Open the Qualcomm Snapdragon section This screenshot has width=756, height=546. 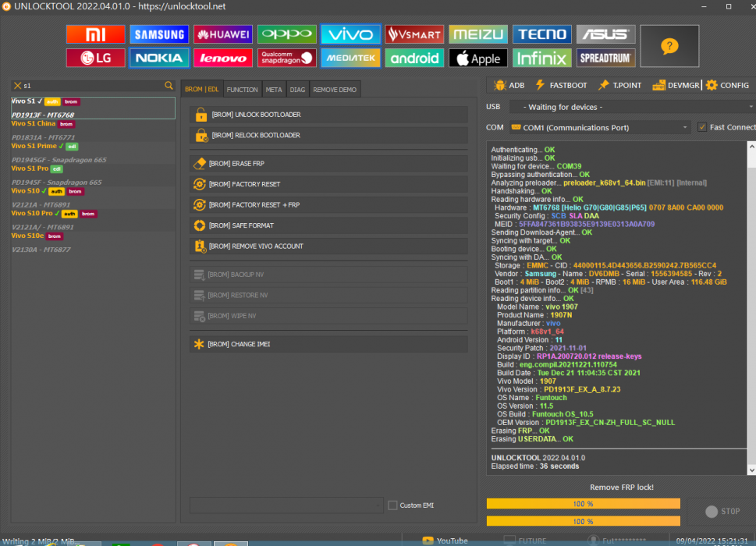(x=287, y=58)
